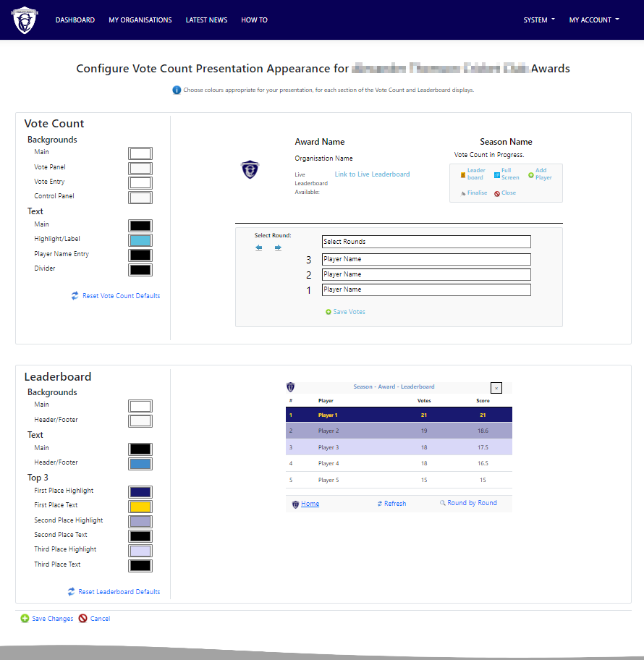Go to MY ORGANISATIONS

(x=140, y=20)
